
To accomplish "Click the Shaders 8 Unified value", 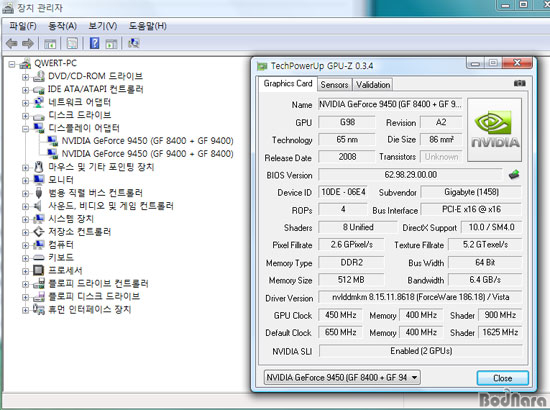I will [358, 227].
